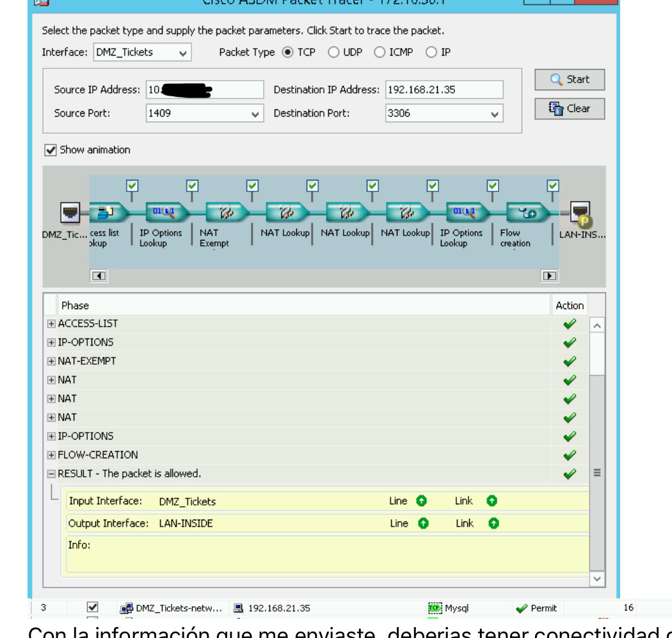Screen dimensions: 672x638
Task: Toggle the enabled checkbox of rule 3
Action: (x=93, y=607)
